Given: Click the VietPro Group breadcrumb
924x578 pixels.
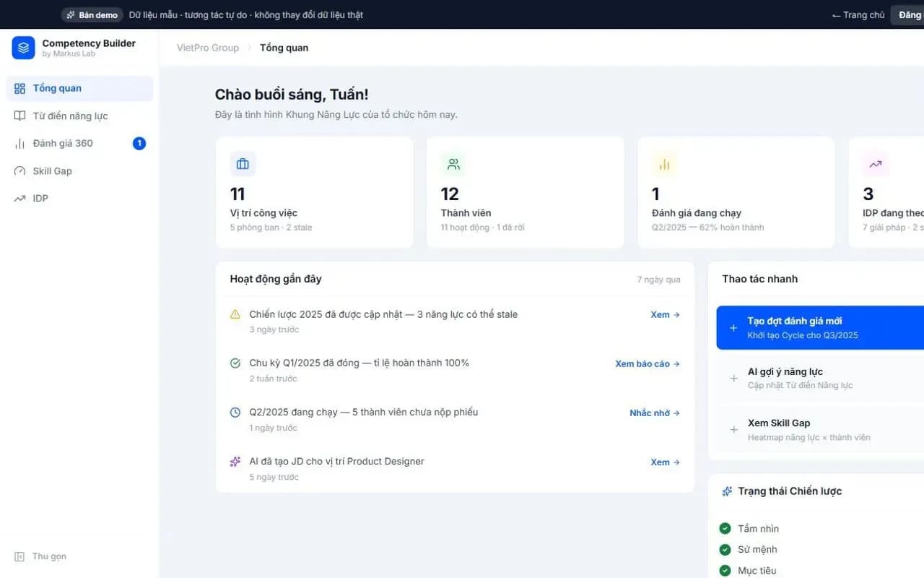Looking at the screenshot, I should 208,48.
